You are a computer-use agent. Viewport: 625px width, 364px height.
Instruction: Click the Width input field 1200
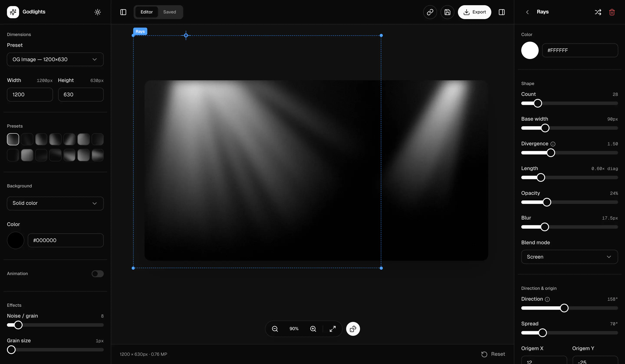click(30, 95)
